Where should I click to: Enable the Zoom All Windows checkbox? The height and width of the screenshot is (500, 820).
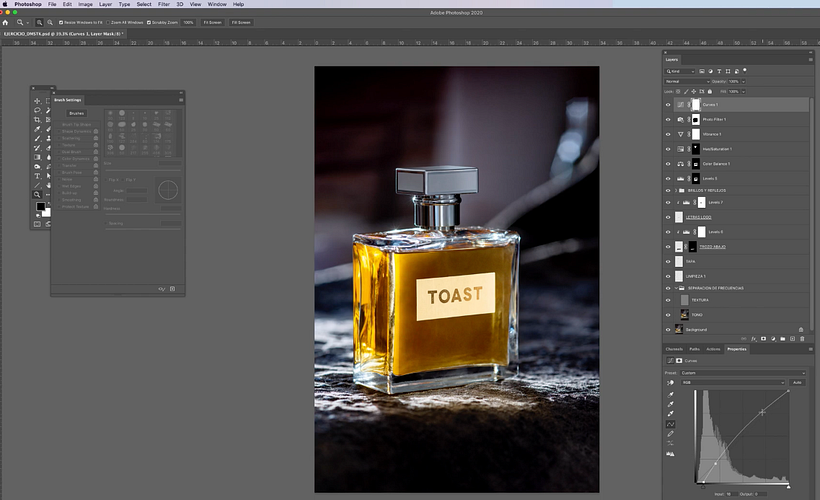click(107, 21)
